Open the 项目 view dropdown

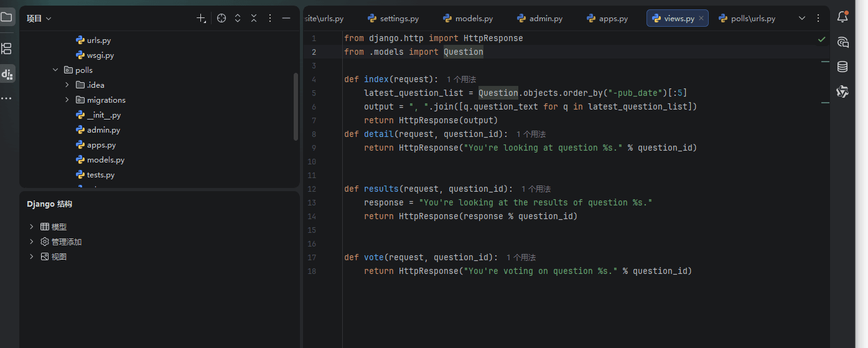point(39,19)
